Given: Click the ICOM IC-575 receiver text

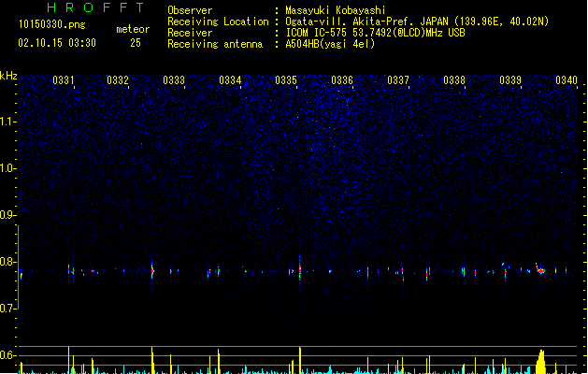Looking at the screenshot, I should [376, 33].
